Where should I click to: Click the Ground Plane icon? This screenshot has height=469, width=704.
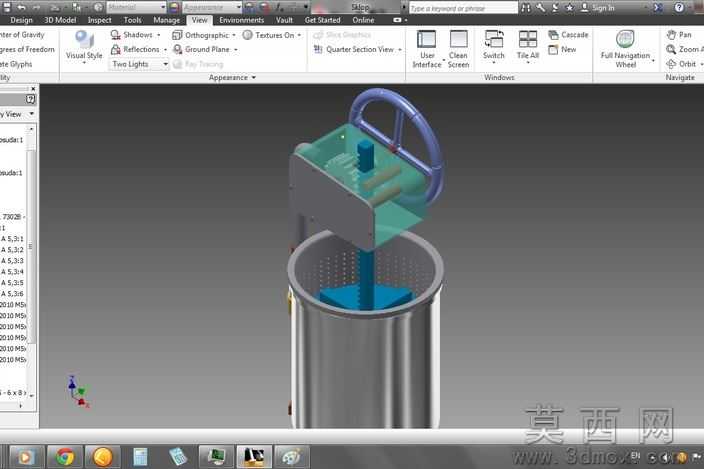pos(177,49)
